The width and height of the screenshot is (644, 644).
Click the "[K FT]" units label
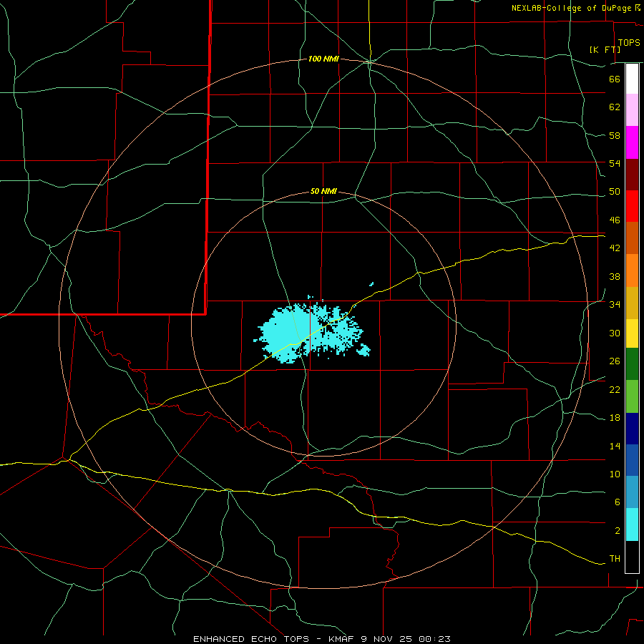[x=605, y=49]
